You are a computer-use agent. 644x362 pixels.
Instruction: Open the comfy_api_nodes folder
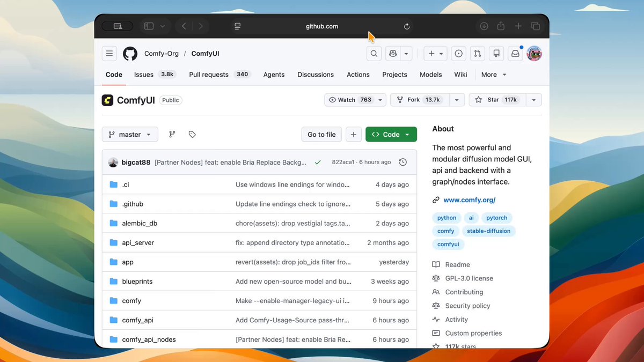149,339
